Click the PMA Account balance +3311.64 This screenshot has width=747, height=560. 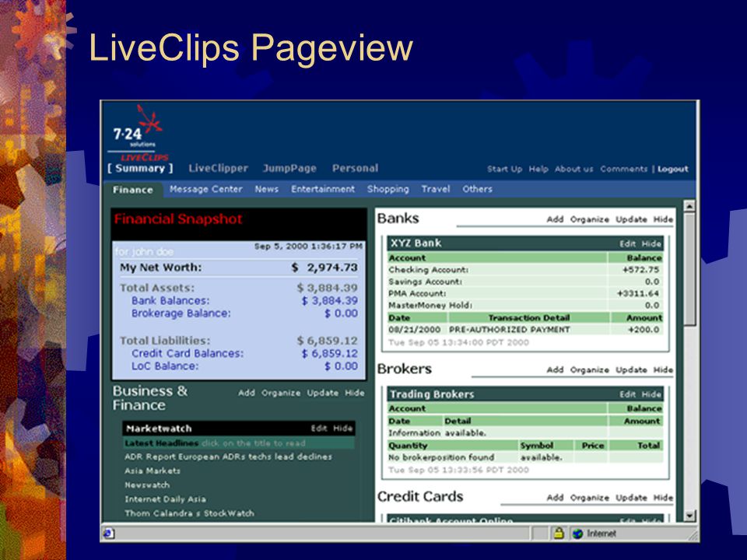pyautogui.click(x=638, y=294)
